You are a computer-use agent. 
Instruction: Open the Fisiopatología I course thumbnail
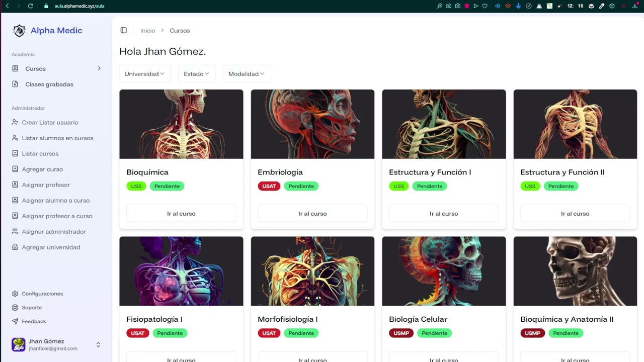[x=181, y=271]
